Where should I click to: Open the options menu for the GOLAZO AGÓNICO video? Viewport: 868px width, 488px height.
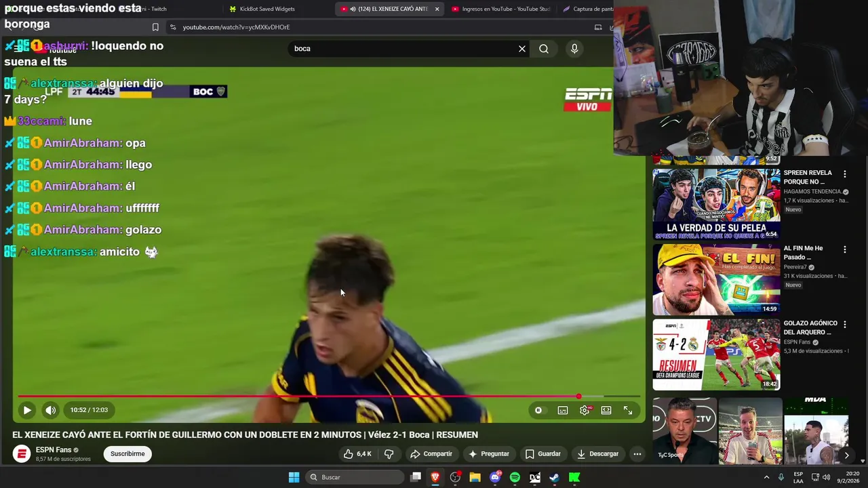(x=844, y=325)
